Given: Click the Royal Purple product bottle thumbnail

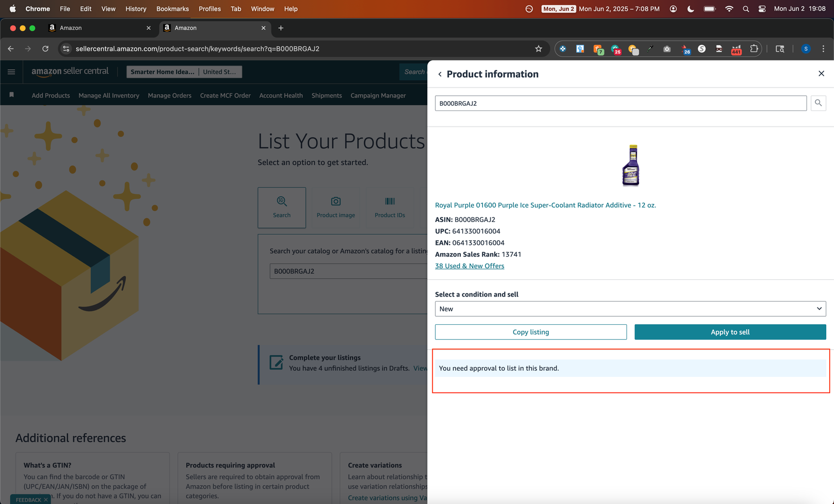Looking at the screenshot, I should click(631, 165).
